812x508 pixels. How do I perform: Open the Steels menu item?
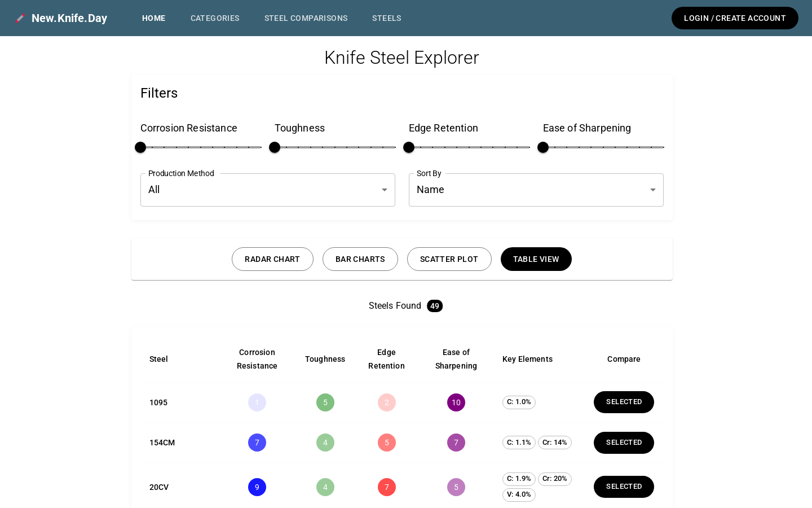(x=387, y=18)
